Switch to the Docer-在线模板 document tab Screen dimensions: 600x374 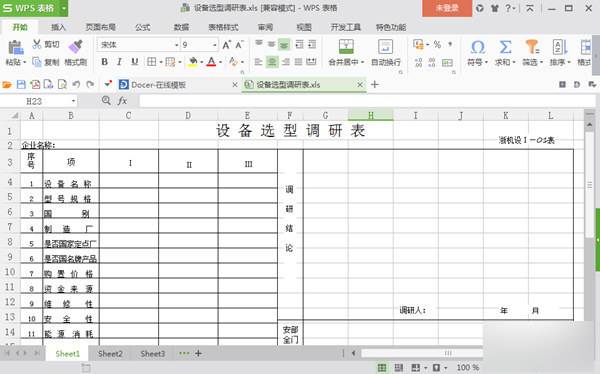pos(158,85)
